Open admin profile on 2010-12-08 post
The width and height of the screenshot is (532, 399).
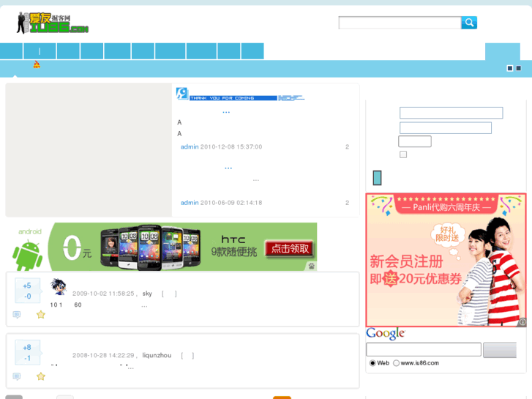pyautogui.click(x=190, y=146)
